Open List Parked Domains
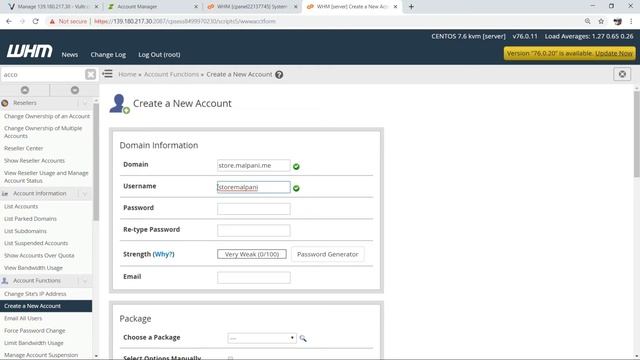640x360 pixels. tap(30, 219)
